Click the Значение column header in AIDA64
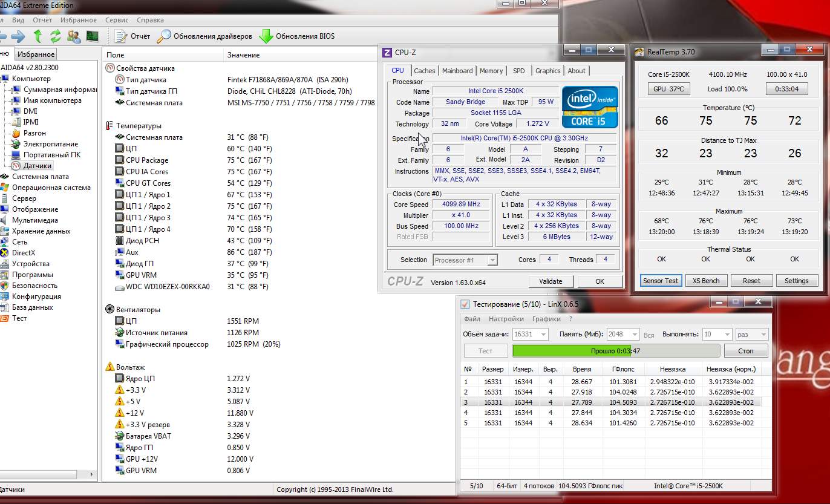This screenshot has height=504, width=830. pyautogui.click(x=243, y=55)
